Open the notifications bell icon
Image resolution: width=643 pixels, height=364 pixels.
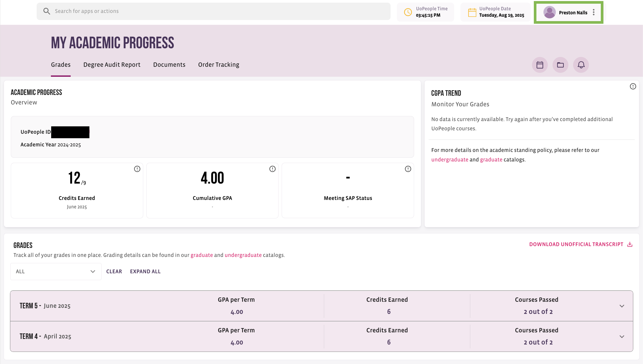click(x=581, y=65)
